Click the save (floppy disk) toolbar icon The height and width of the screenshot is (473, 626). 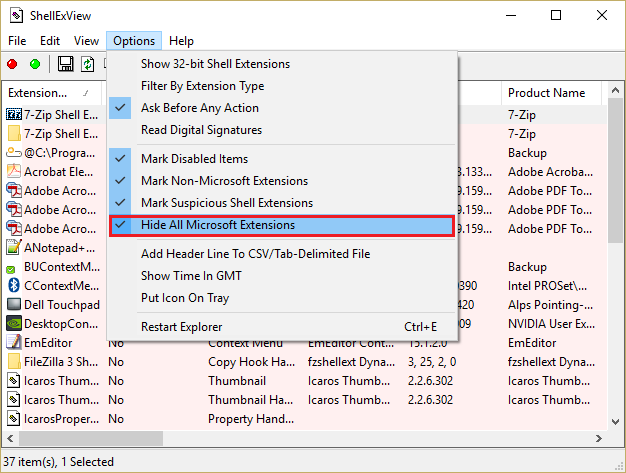coord(66,64)
